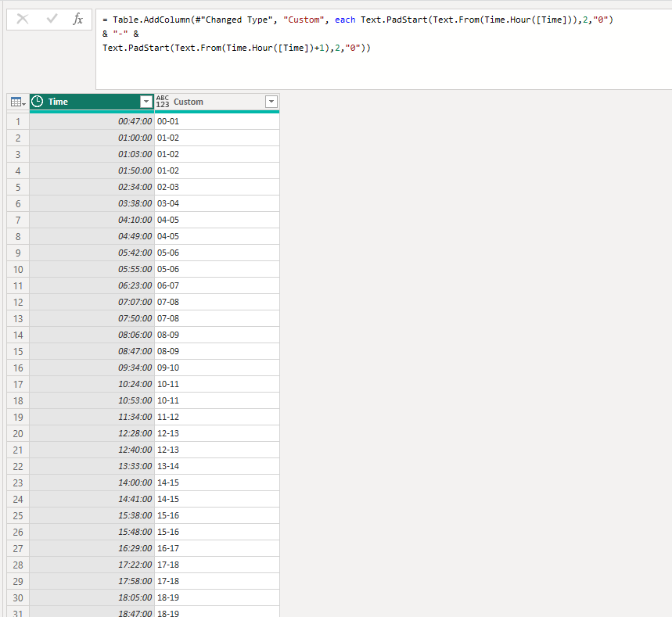The image size is (672, 617).
Task: Open the Custom column filter dropdown
Action: pos(271,102)
